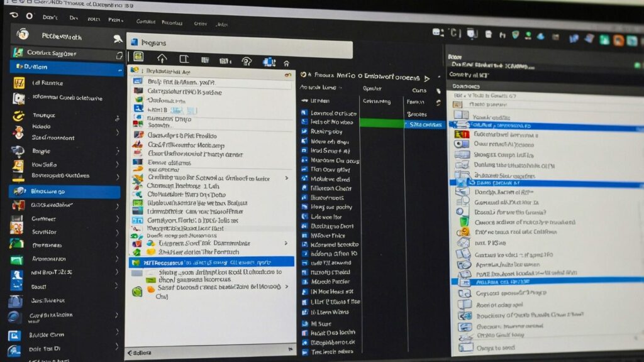Click the circle icon beside the back arrow
Image resolution: width=644 pixels, height=362 pixels.
click(29, 16)
